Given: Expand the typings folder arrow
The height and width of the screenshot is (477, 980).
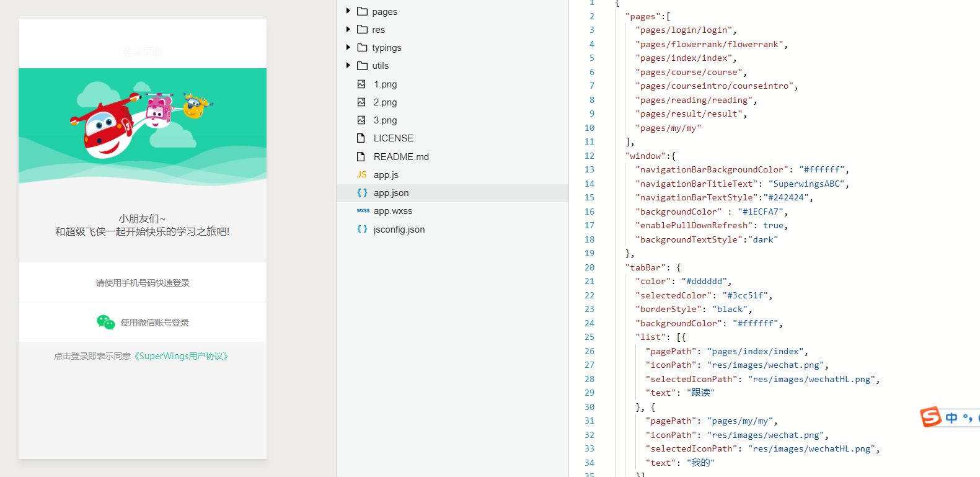Looking at the screenshot, I should click(348, 47).
